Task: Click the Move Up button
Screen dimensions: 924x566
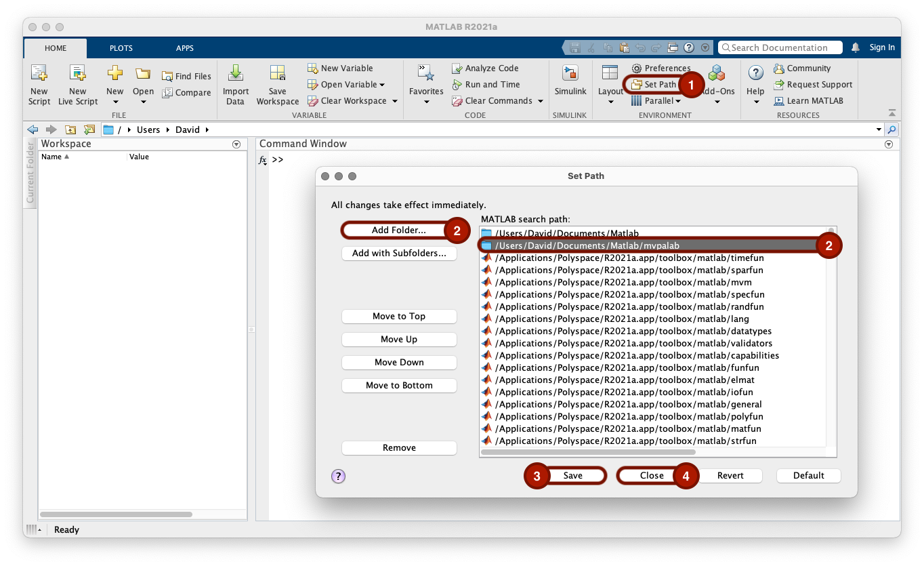Action: click(399, 340)
